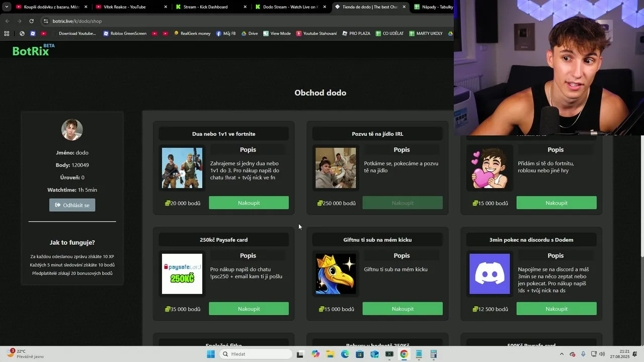The image size is (644, 362).
Task: Click the Fortnite characters thumbnail
Action: 182,168
